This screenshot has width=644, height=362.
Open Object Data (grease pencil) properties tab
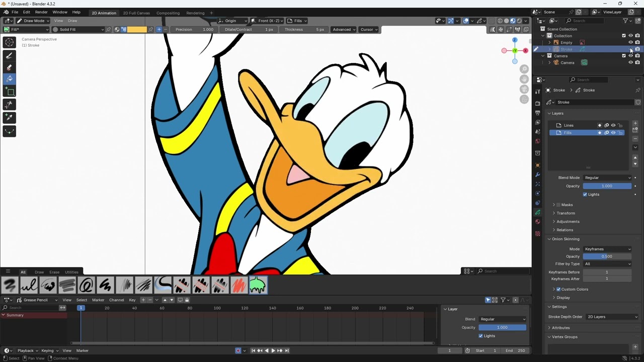coord(537,212)
